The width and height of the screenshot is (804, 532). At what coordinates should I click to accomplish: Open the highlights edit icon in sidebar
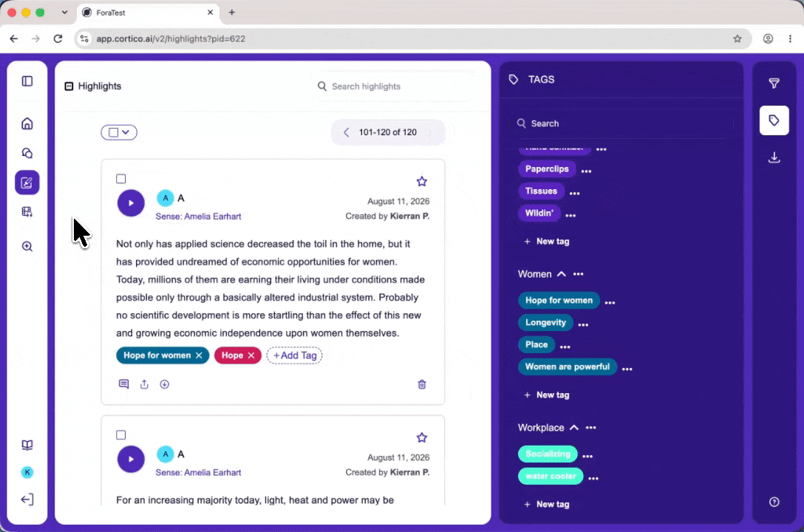[27, 183]
